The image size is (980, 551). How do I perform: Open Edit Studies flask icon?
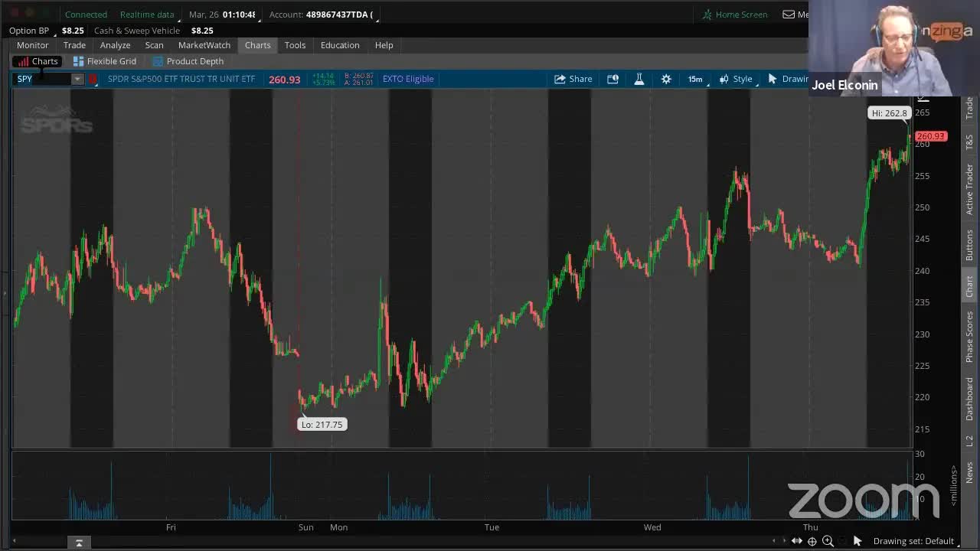pos(639,79)
